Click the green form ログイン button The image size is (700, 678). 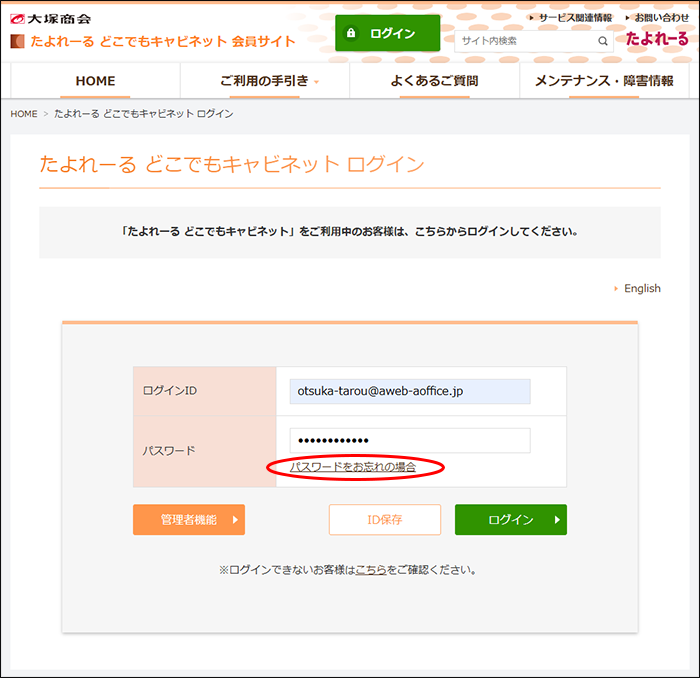pyautogui.click(x=511, y=520)
